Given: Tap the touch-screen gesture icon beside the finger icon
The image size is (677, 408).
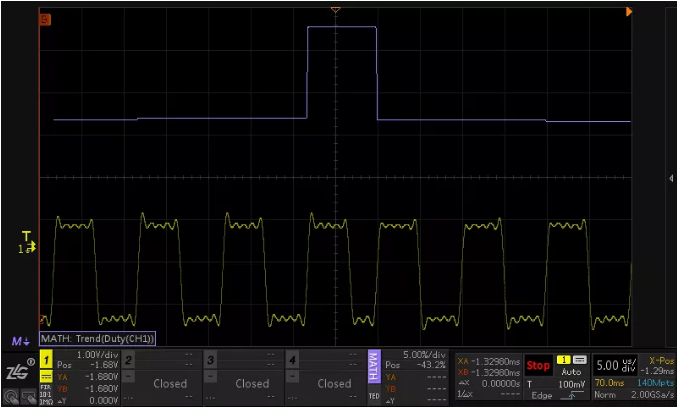Looking at the screenshot, I should 28,395.
